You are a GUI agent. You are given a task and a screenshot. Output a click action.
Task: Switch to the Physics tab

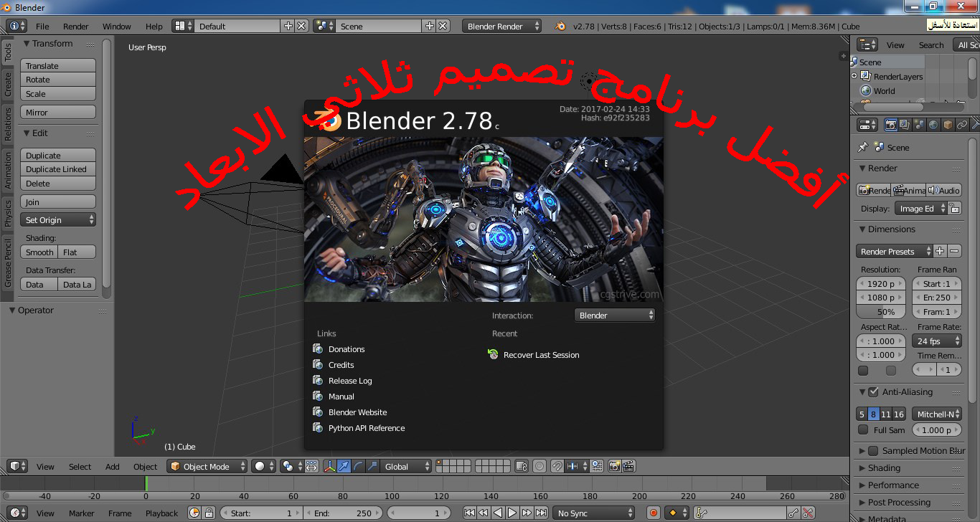tap(8, 213)
